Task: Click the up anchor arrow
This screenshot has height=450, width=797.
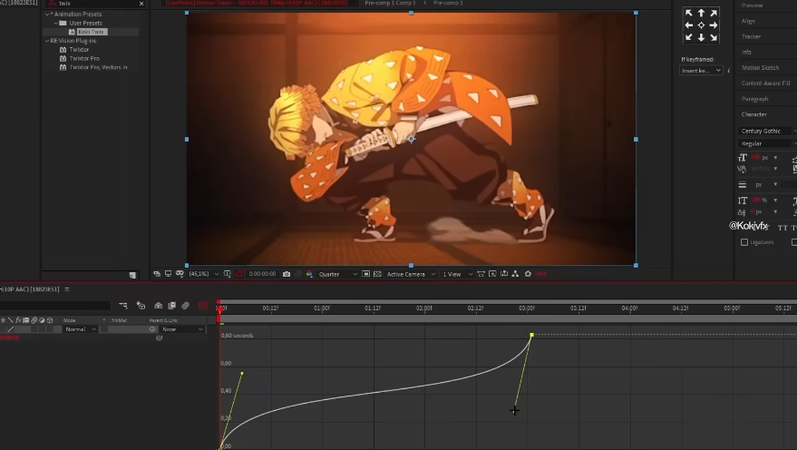Action: 701,13
